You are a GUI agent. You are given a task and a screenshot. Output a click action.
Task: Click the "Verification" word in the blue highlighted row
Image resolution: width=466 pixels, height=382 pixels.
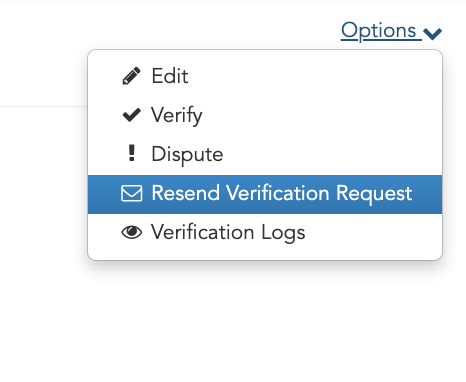click(x=278, y=193)
